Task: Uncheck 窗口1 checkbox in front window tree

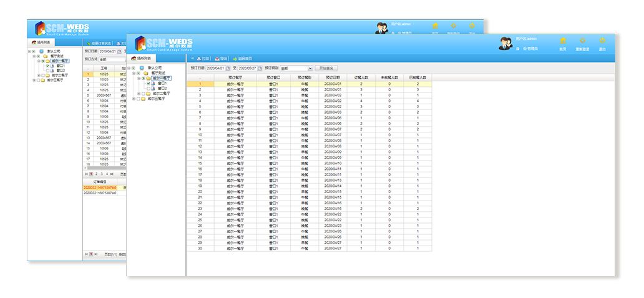Action: 148,83
